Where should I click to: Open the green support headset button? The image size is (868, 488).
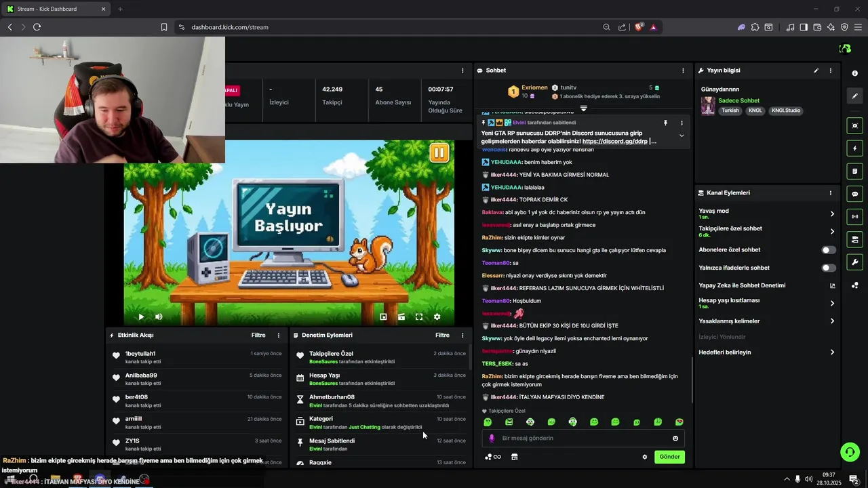click(x=849, y=451)
